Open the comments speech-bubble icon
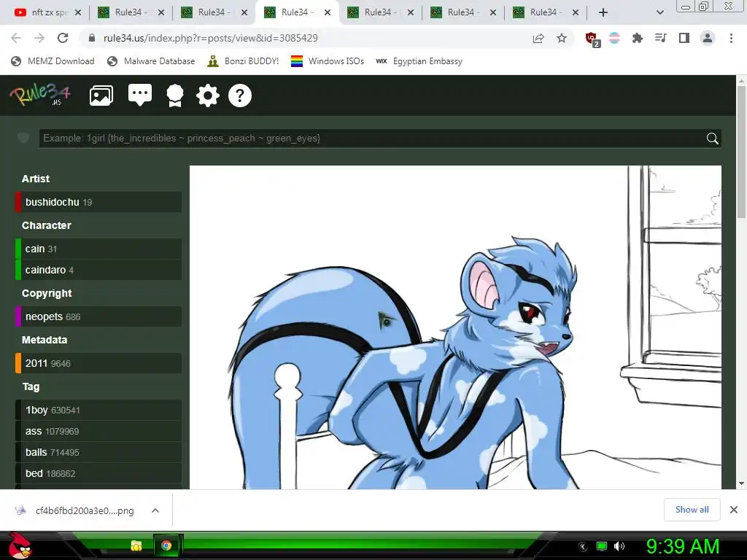This screenshot has width=747, height=560. [x=140, y=95]
